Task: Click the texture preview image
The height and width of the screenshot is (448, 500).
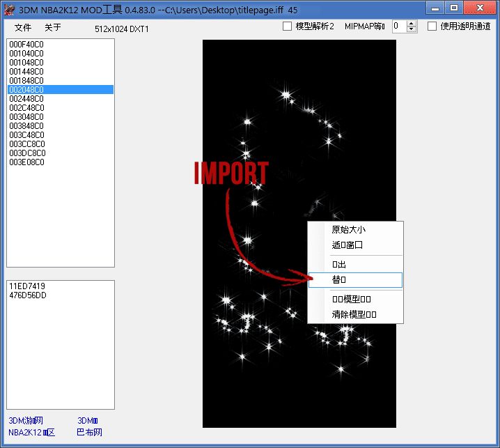Action: [299, 233]
